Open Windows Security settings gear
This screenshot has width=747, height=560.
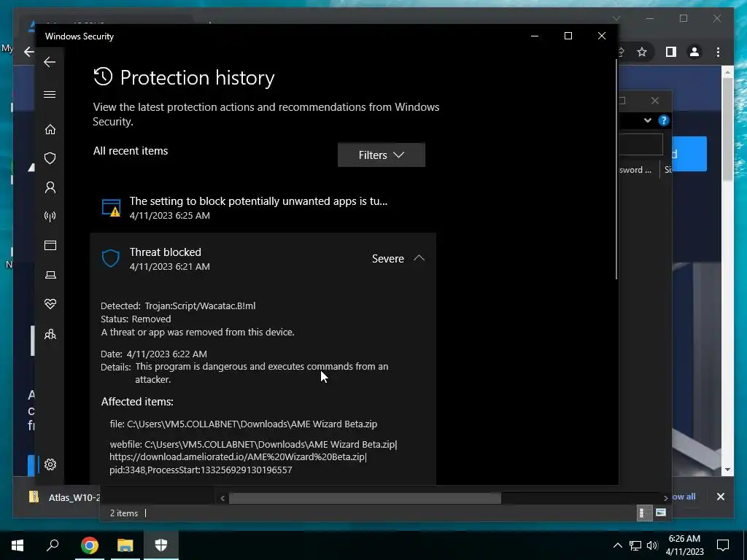coord(50,464)
